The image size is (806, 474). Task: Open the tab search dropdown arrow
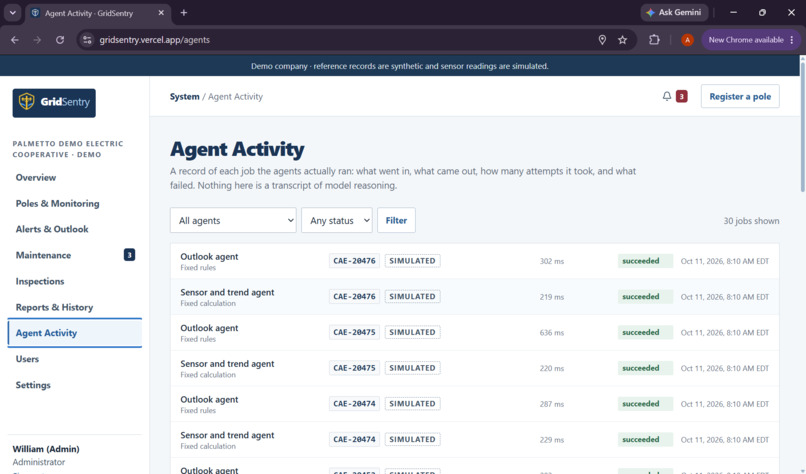(12, 13)
